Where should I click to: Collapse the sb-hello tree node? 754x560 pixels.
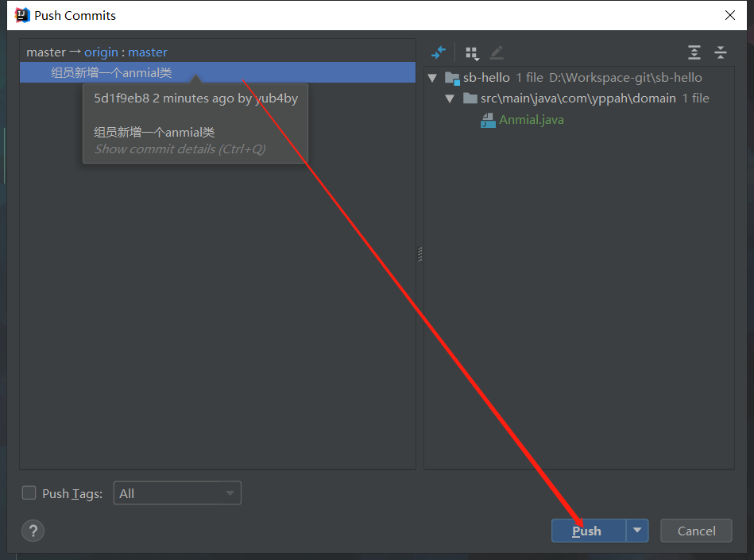(x=432, y=78)
